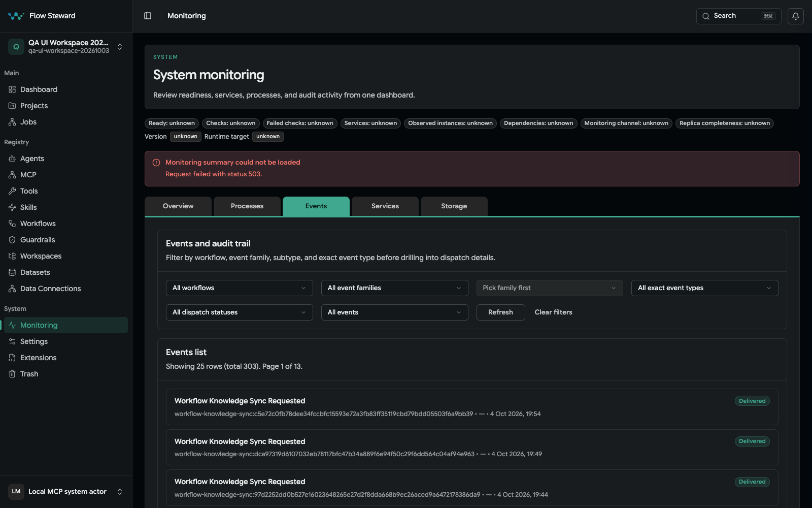Toggle the sidebar panel icon
812x508 pixels.
point(148,16)
